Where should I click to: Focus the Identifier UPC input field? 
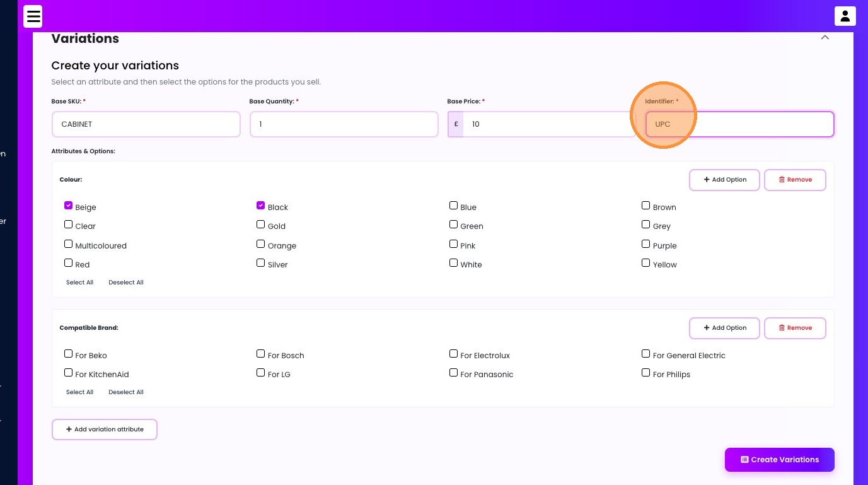click(739, 124)
